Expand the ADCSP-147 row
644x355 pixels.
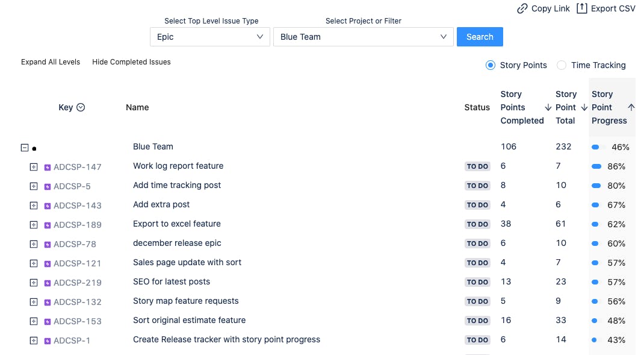tap(34, 167)
